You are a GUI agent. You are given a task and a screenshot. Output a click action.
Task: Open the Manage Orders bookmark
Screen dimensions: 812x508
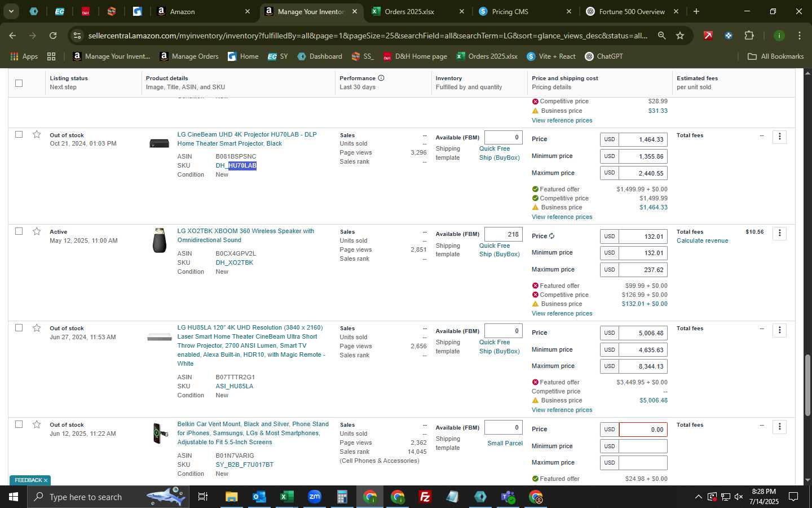click(189, 56)
